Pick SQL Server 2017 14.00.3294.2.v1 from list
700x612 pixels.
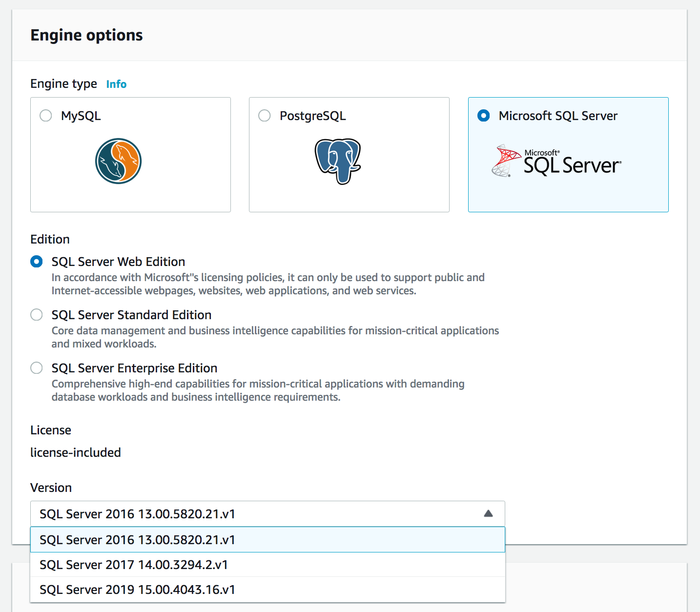pyautogui.click(x=134, y=565)
